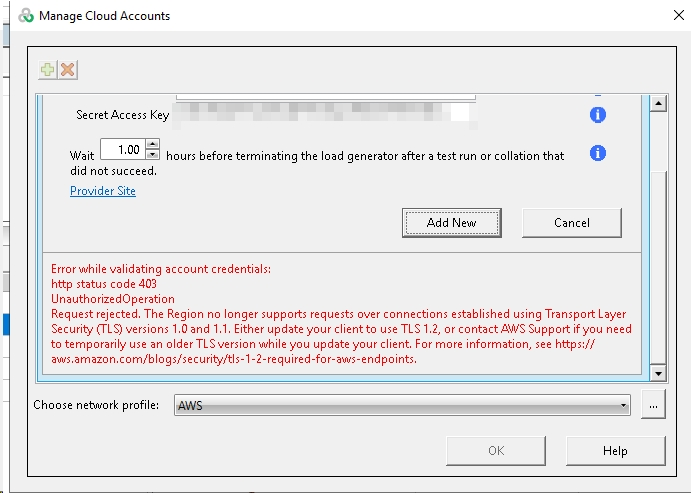The image size is (691, 493).
Task: Click the red X delete account icon
Action: [67, 70]
